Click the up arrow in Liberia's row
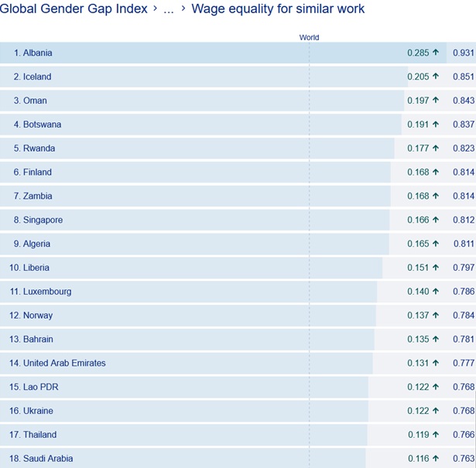 click(x=436, y=268)
